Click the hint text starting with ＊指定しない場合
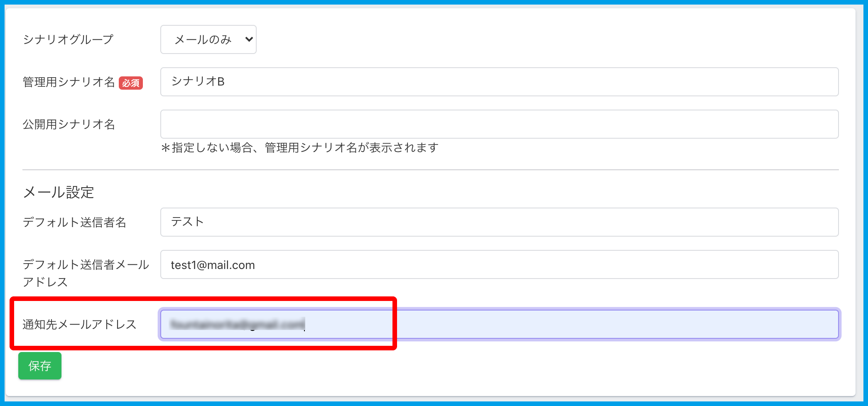The width and height of the screenshot is (868, 406). coord(299,148)
